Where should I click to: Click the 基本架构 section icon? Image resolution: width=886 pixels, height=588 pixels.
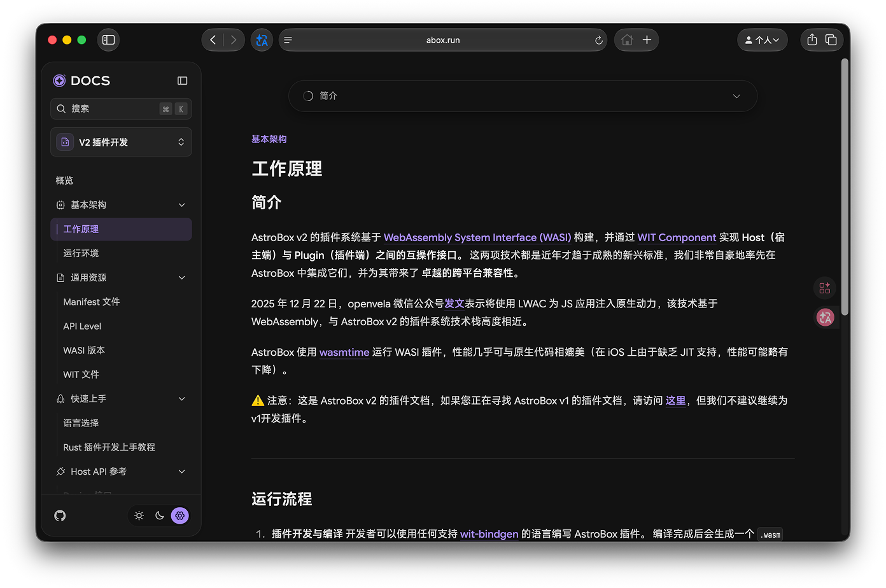click(60, 205)
